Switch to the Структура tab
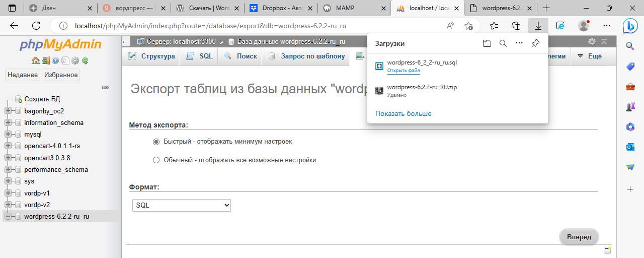The image size is (644, 258). (151, 56)
